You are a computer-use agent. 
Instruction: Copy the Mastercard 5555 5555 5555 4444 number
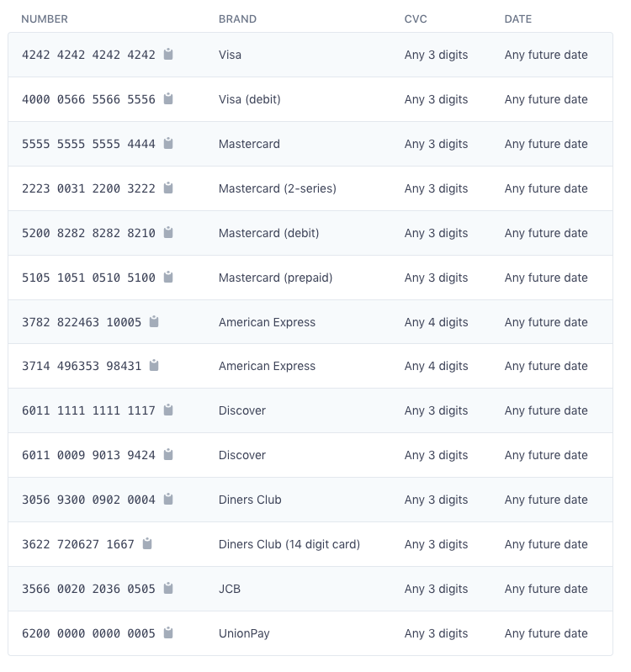168,143
